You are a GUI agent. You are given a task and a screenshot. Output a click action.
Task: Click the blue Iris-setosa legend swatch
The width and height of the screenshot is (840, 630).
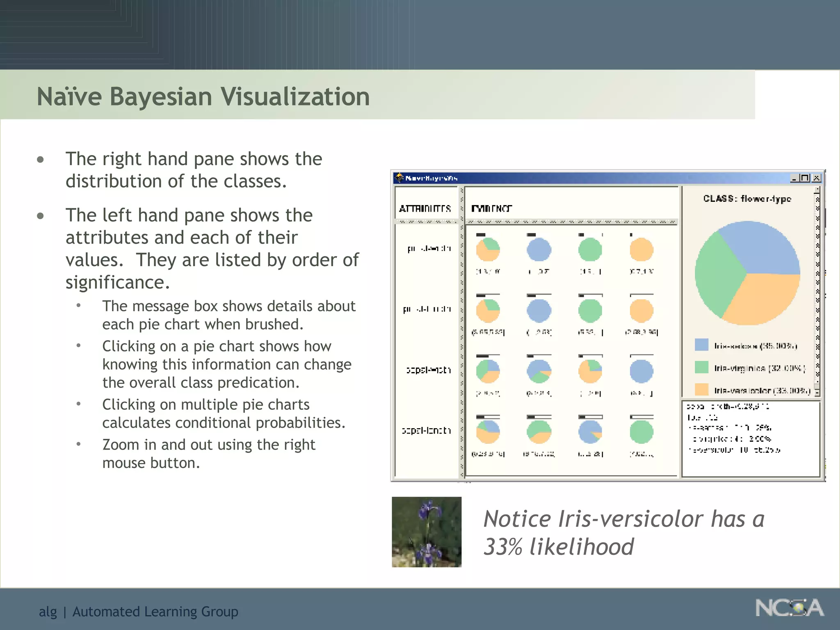[x=701, y=345]
